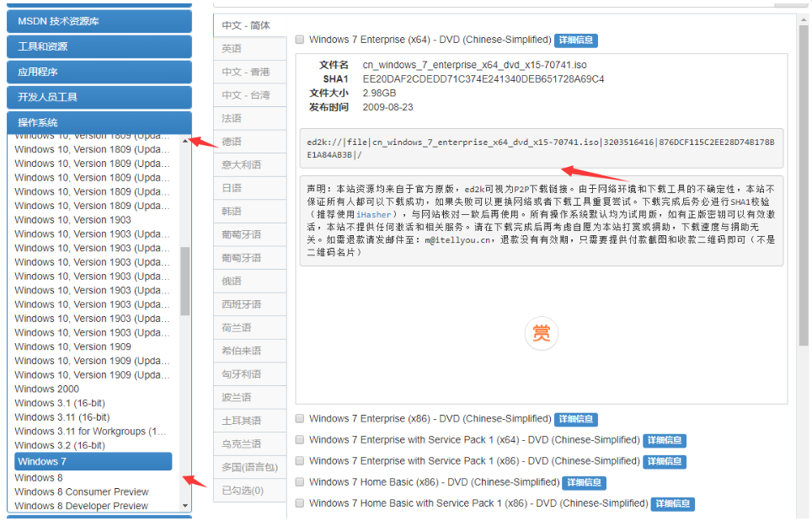Image resolution: width=812 pixels, height=521 pixels.
Task: Show 详细信息 for Enterprise (x86) DVD
Action: 576,419
